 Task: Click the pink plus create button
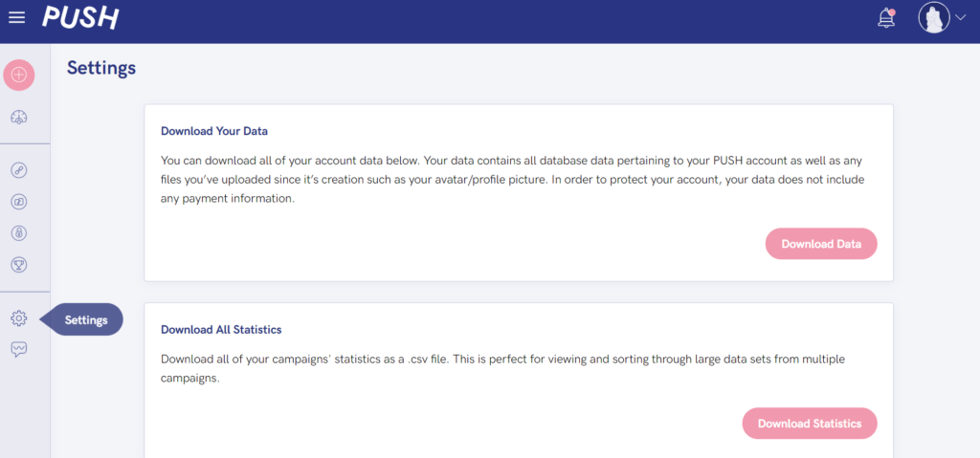click(19, 75)
